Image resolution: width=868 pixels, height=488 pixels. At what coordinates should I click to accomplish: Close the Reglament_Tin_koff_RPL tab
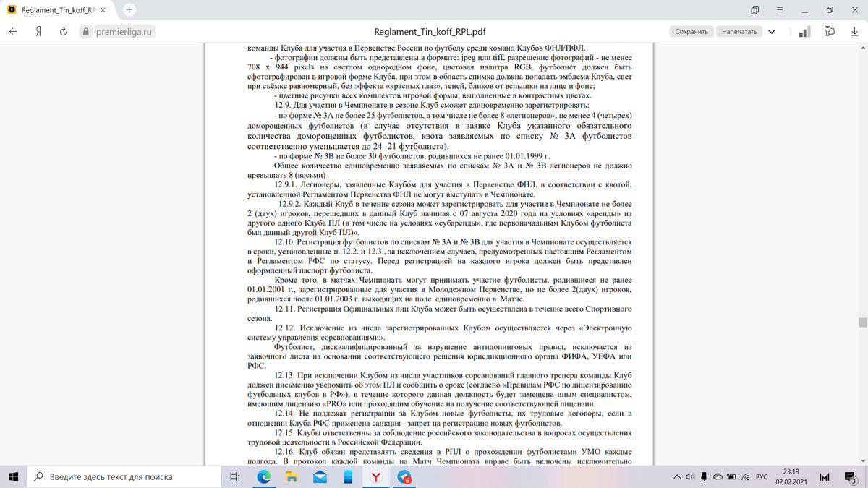click(x=102, y=11)
